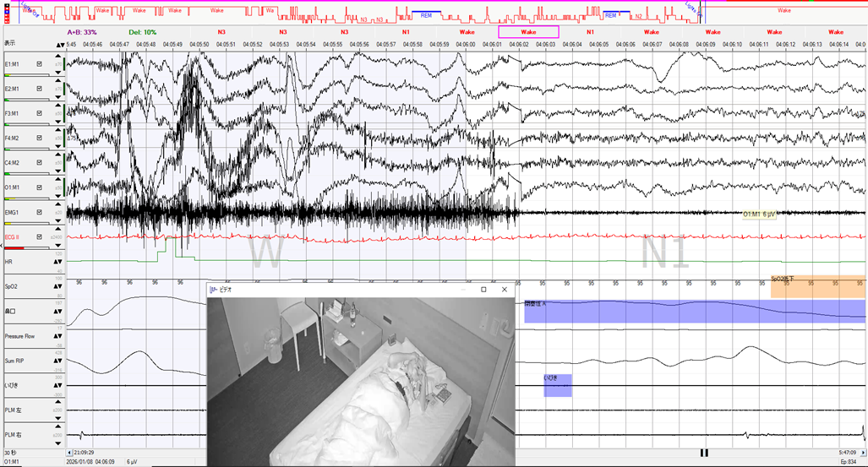868x467 pixels.
Task: Toggle the E1:M1 channel checkbox
Action: [39, 64]
